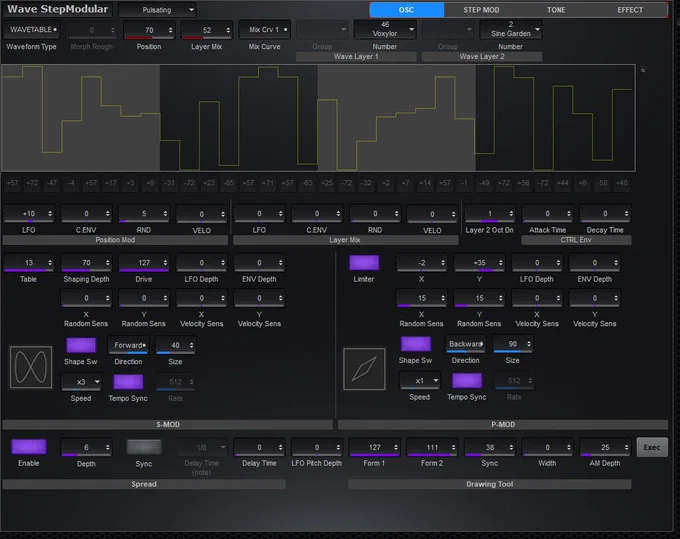
Task: Toggle Spread Enable switch
Action: 29,447
